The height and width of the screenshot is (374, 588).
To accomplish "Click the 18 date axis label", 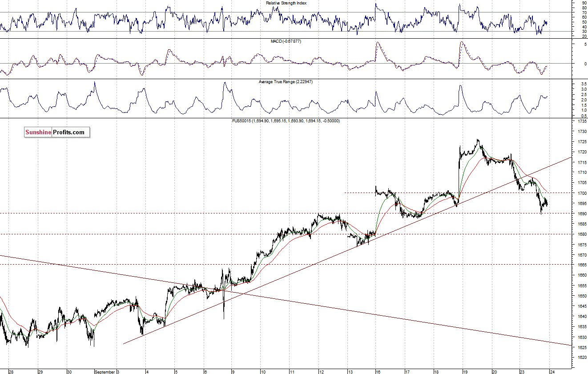I will pos(436,371).
